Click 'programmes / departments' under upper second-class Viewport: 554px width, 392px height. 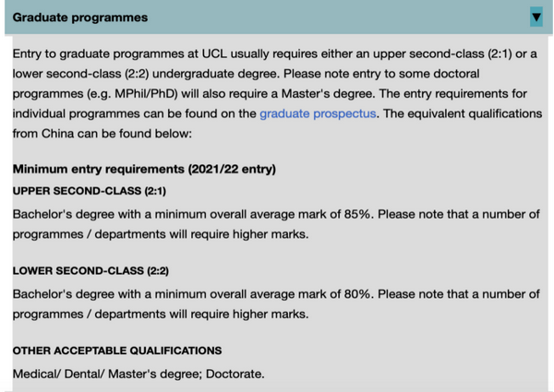89,234
